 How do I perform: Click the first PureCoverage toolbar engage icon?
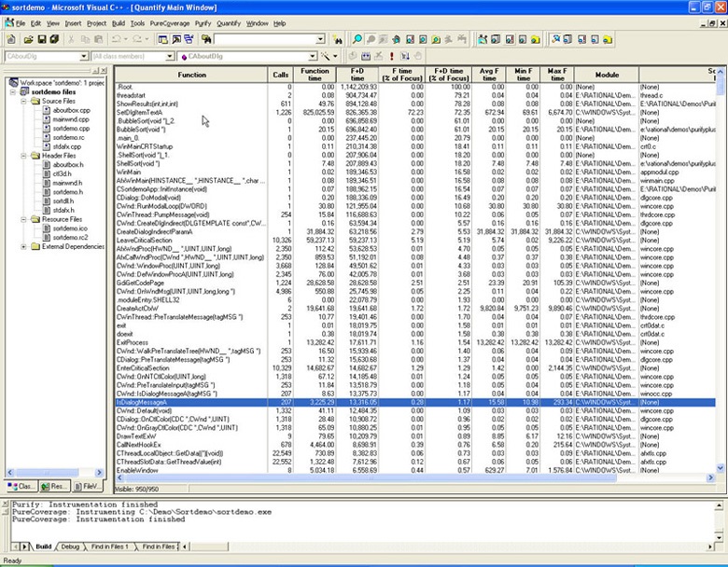coord(483,40)
